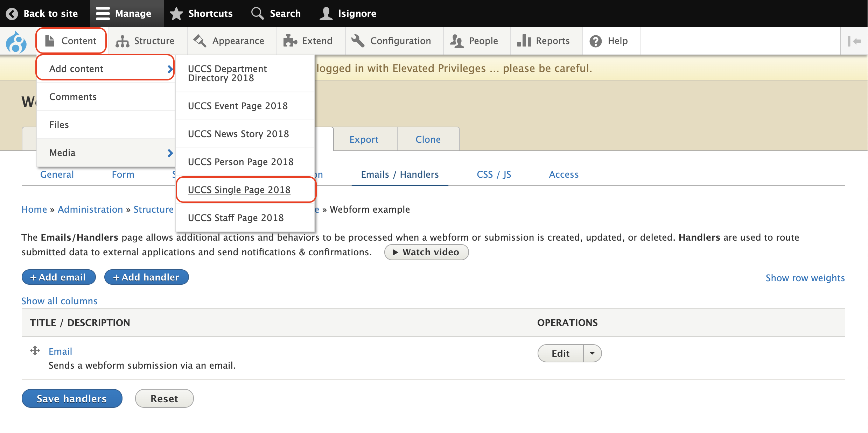Choose UCCS Event Page 2018
This screenshot has height=433, width=868.
(245, 106)
